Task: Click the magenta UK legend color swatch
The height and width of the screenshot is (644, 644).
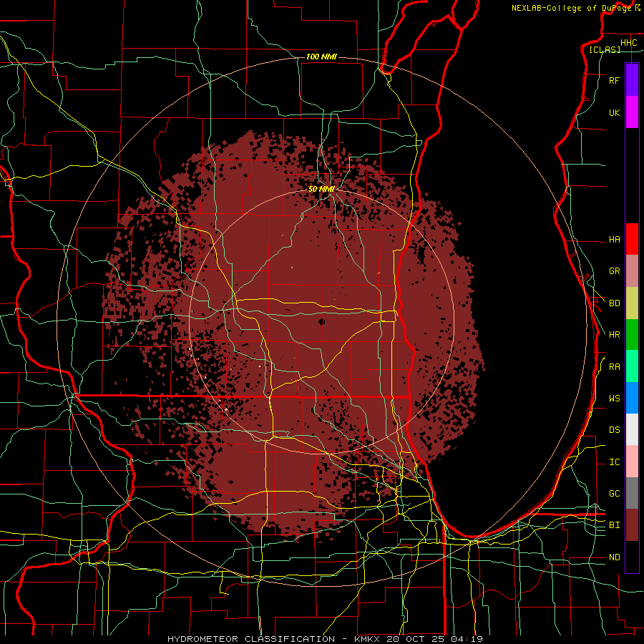Action: pyautogui.click(x=632, y=112)
